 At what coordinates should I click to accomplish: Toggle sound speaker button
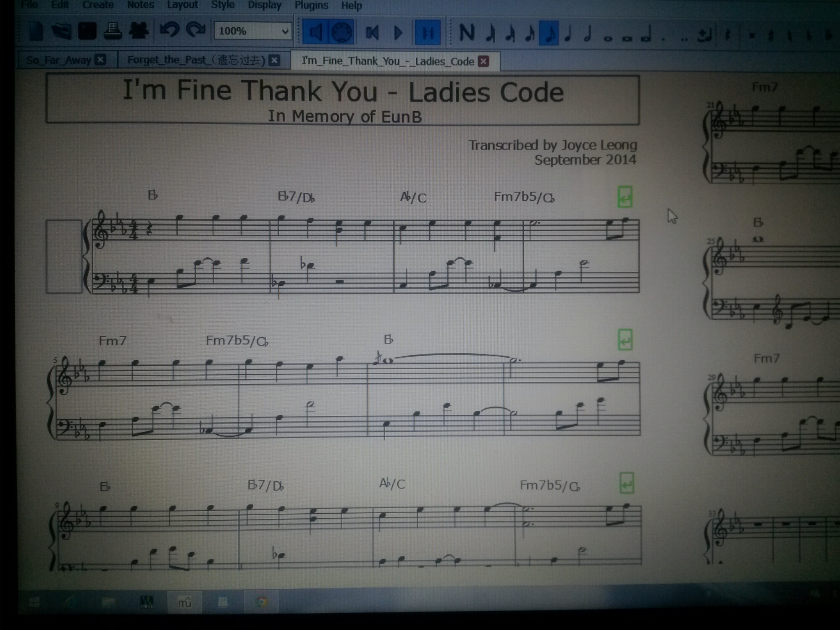click(x=315, y=32)
